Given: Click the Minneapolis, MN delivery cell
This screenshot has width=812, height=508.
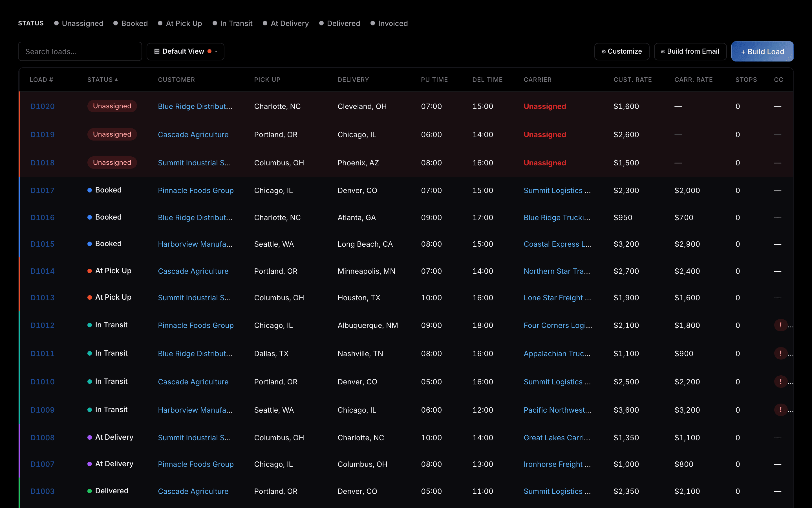Looking at the screenshot, I should (x=366, y=271).
